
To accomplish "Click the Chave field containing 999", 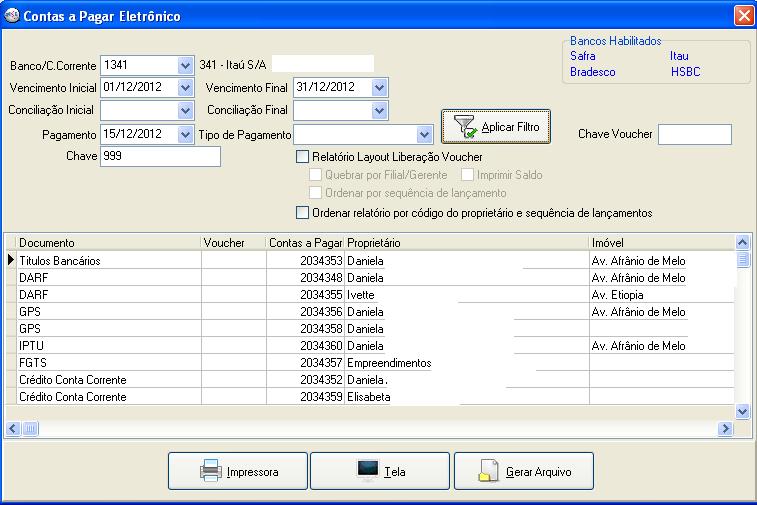I will pyautogui.click(x=160, y=156).
